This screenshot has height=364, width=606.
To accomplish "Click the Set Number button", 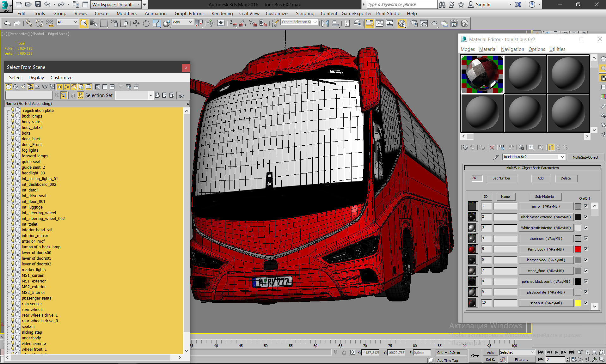I will click(x=501, y=178).
